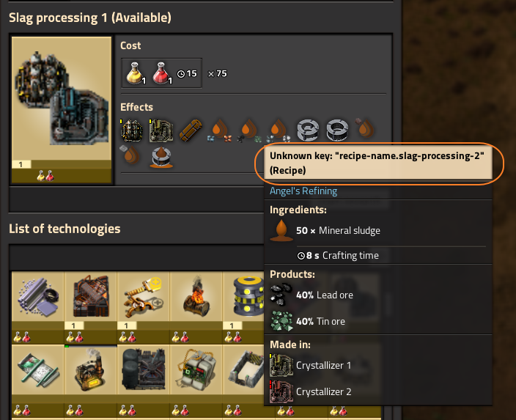Click the sludge recipe with black and green ores
The image size is (516, 420).
point(249,130)
